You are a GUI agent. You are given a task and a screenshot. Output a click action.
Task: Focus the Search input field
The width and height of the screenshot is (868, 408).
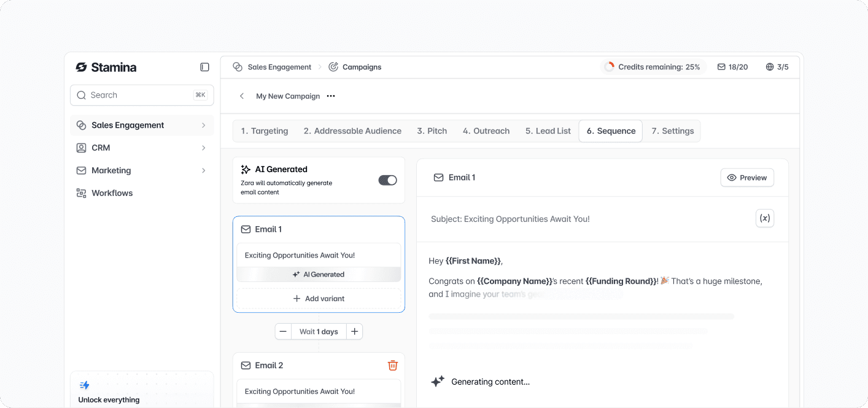(x=142, y=95)
